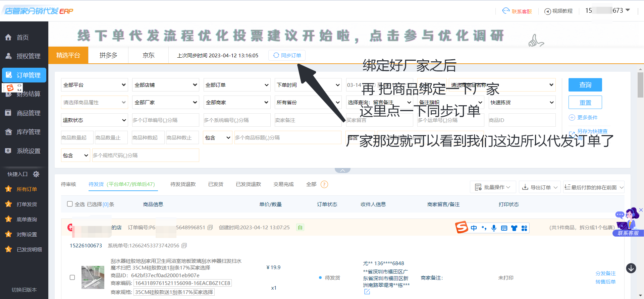Click the scroll-down arrow circle icon

631,268
